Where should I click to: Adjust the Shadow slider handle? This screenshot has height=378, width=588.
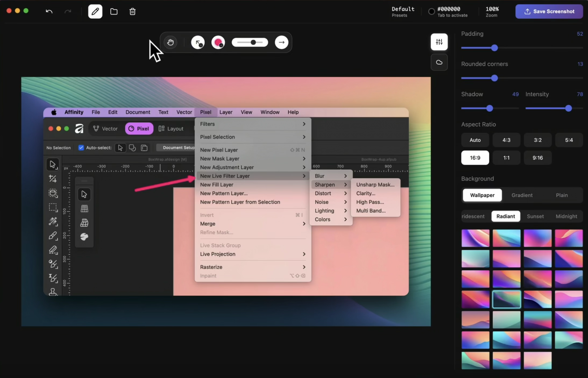coord(490,109)
